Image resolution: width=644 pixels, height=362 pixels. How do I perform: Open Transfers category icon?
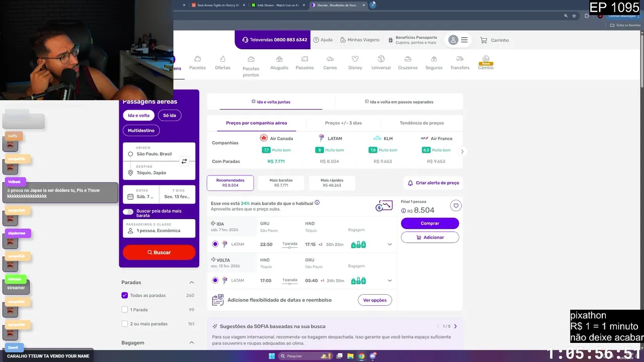click(460, 63)
